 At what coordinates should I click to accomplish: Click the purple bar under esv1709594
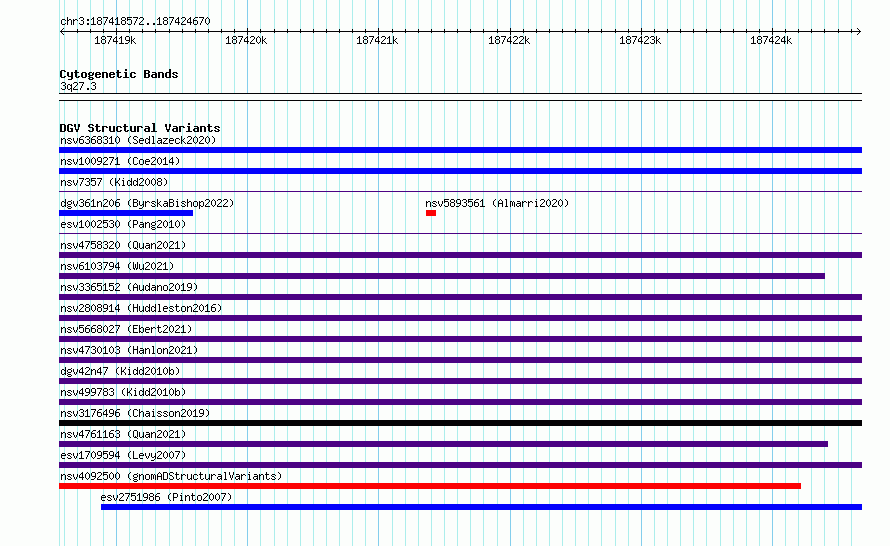(460, 465)
